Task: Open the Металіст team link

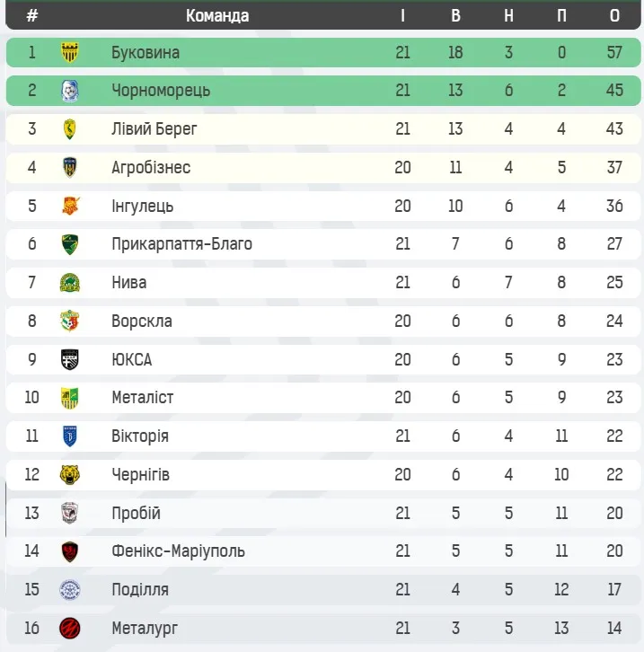Action: click(x=143, y=398)
